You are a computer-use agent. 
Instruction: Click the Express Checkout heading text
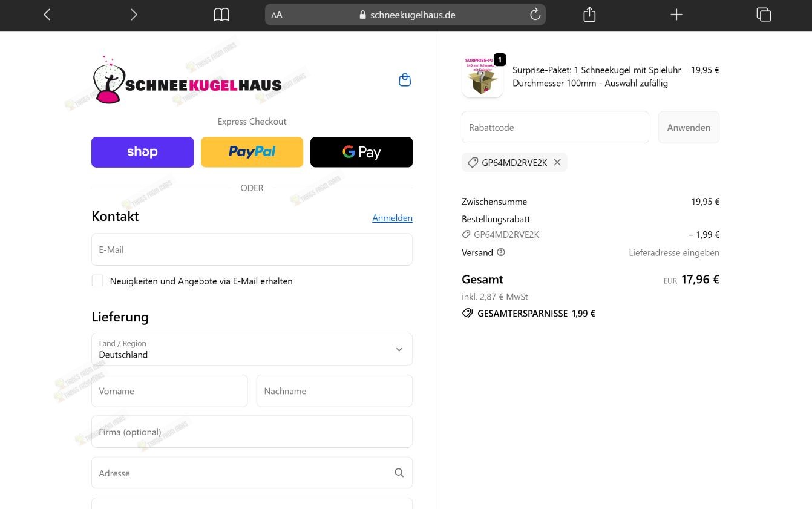click(x=252, y=122)
